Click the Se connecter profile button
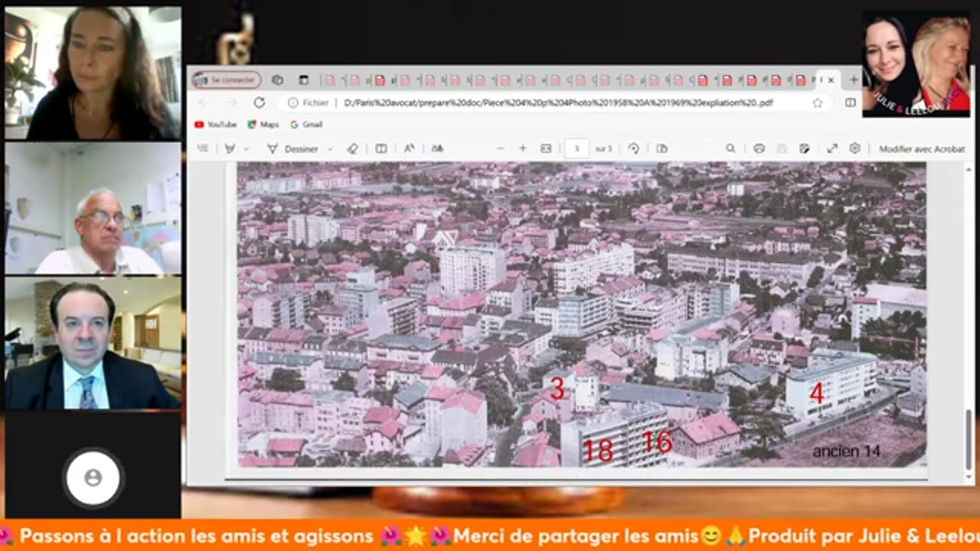 [x=227, y=80]
